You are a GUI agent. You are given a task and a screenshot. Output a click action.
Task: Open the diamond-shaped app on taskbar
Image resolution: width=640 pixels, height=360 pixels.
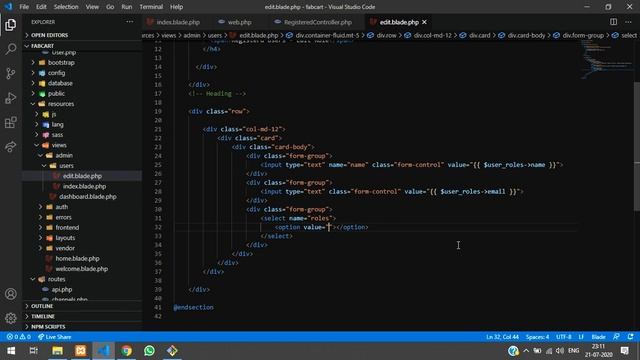(x=172, y=351)
